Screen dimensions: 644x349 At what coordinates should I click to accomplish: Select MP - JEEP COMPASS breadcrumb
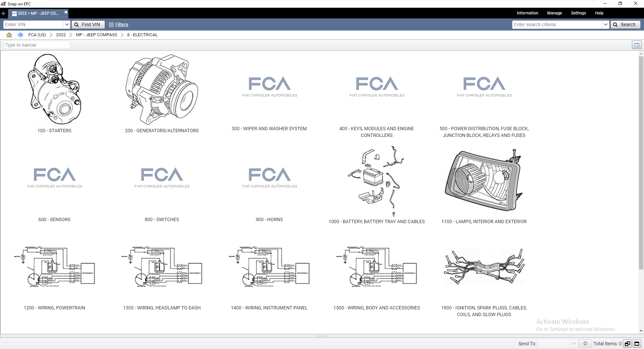(x=97, y=35)
